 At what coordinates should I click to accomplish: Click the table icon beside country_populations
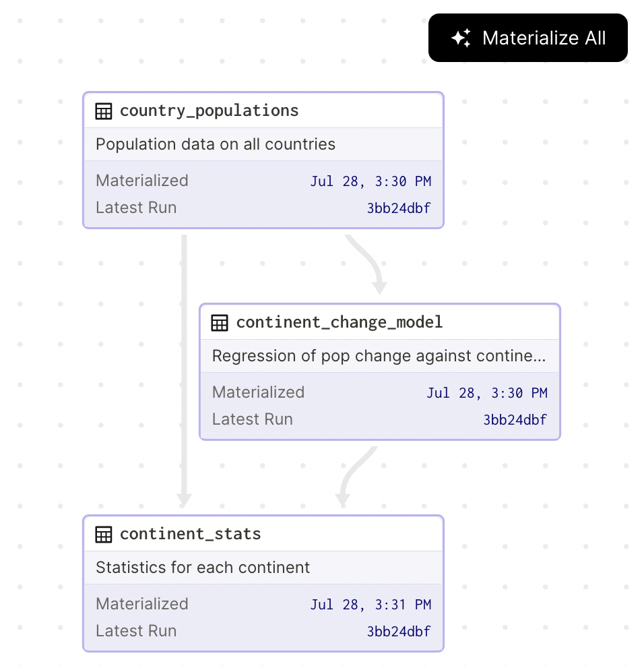(x=104, y=111)
